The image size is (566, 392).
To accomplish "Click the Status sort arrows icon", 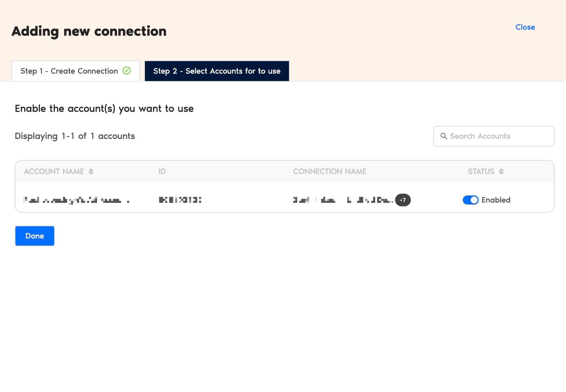I will 501,172.
